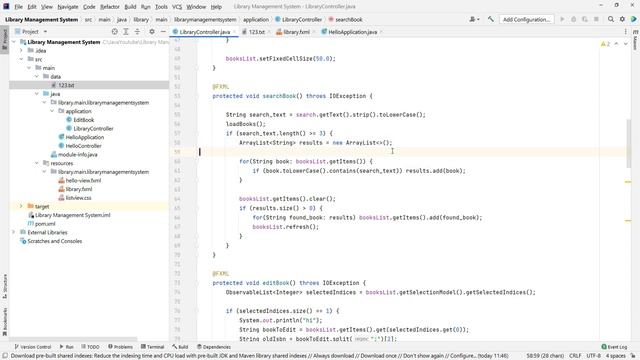Open Version Control tool window
This screenshot has height=360, width=640.
coord(33,347)
